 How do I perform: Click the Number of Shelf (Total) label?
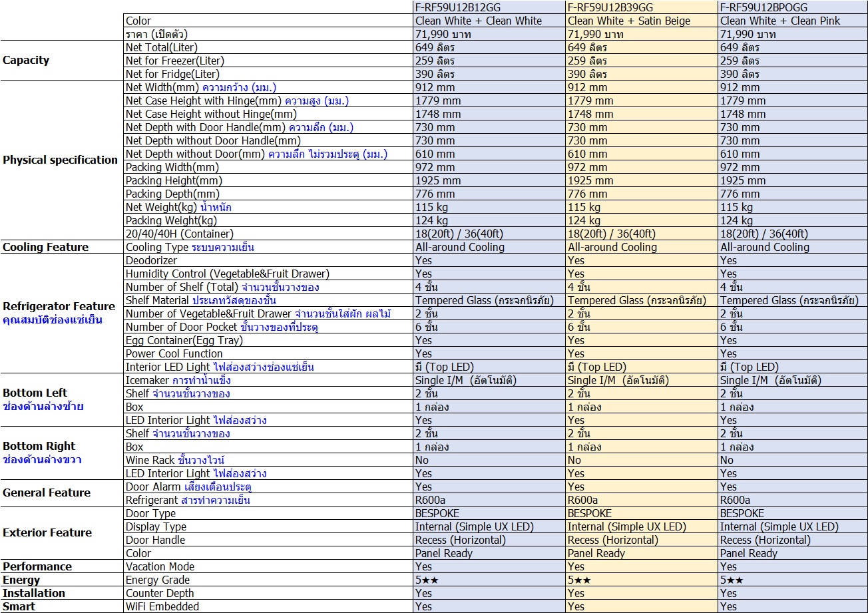222,287
